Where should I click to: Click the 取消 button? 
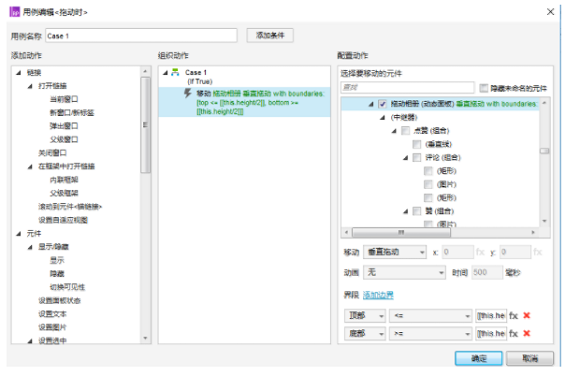[x=530, y=358]
